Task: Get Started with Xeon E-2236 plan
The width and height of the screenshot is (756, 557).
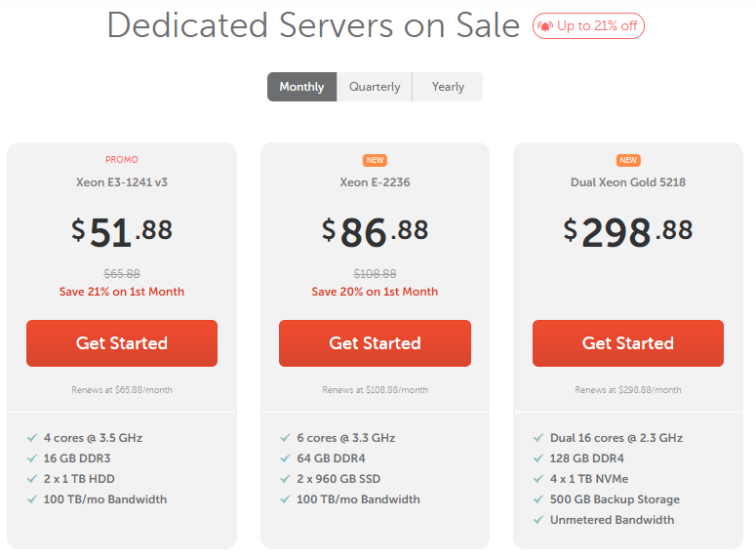Action: 376,343
